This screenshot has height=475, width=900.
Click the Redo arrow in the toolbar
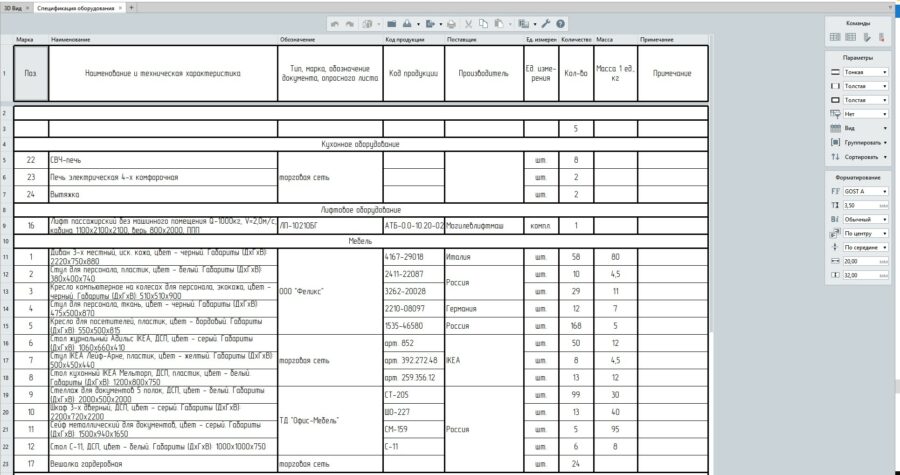pyautogui.click(x=349, y=24)
